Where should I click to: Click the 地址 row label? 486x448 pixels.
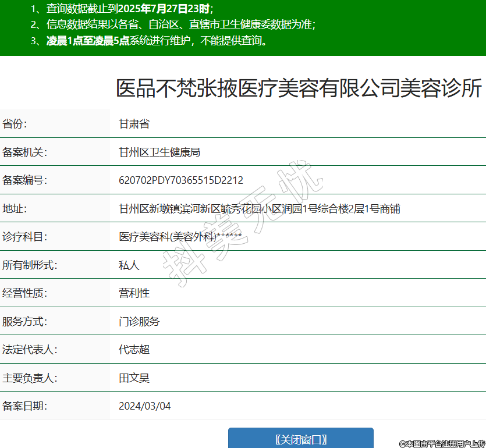(x=15, y=208)
